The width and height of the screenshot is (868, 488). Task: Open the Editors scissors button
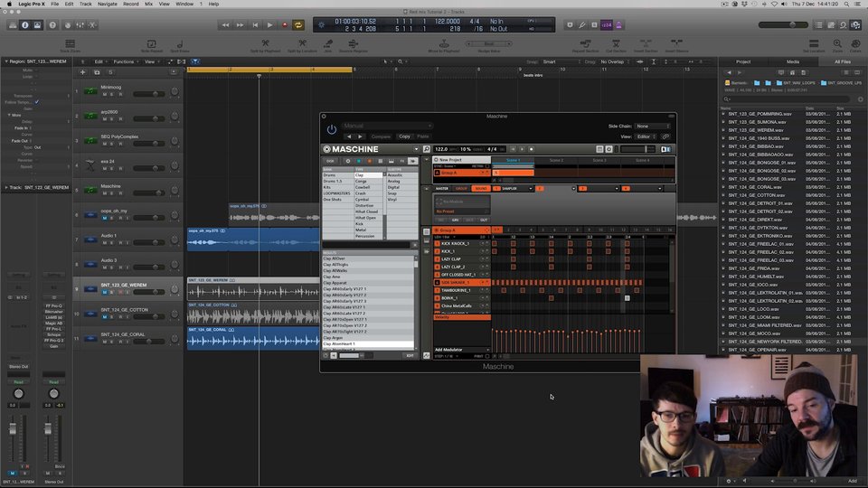pyautogui.click(x=92, y=25)
